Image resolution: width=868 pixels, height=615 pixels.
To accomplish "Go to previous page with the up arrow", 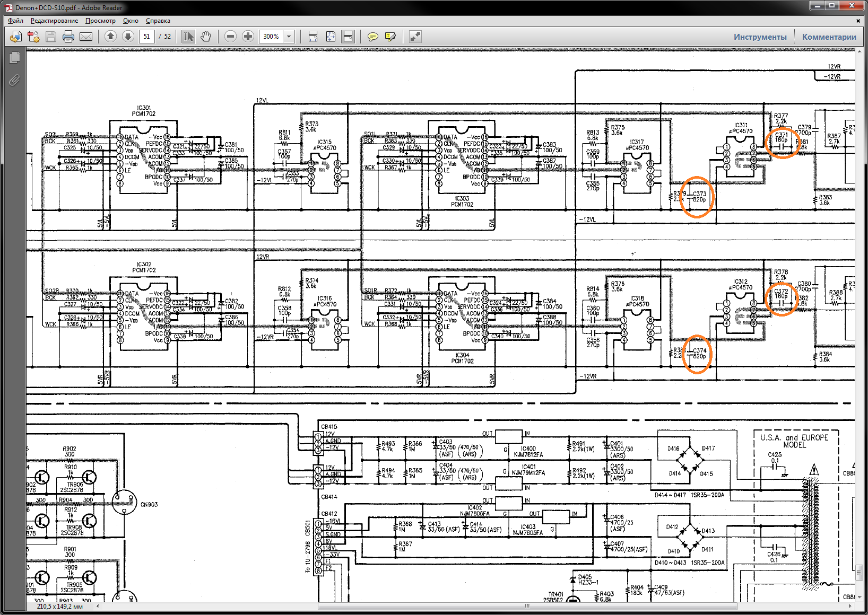I will [110, 36].
